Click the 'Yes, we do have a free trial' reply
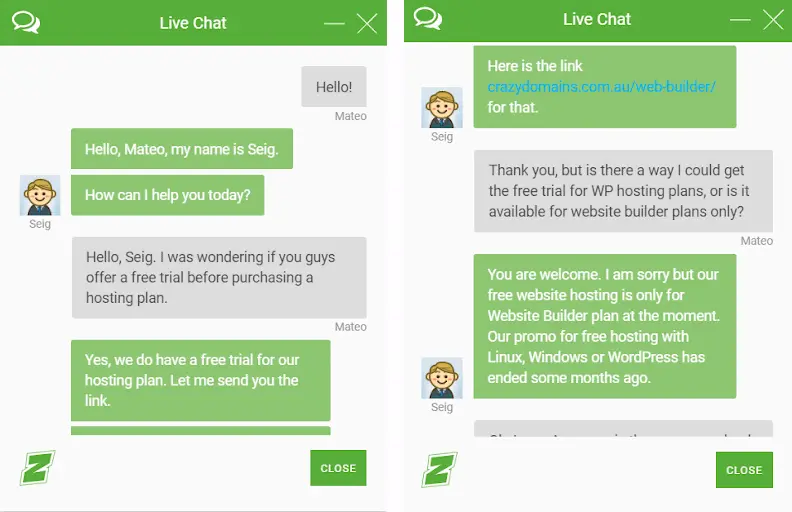Image resolution: width=792 pixels, height=512 pixels. pyautogui.click(x=201, y=380)
